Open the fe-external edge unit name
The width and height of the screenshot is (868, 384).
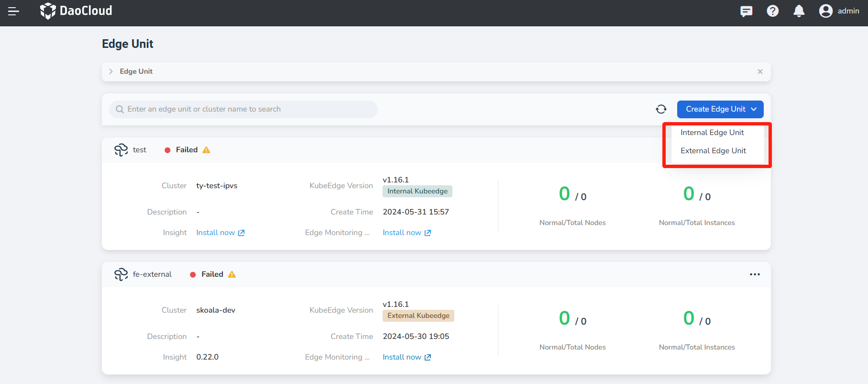pyautogui.click(x=152, y=274)
